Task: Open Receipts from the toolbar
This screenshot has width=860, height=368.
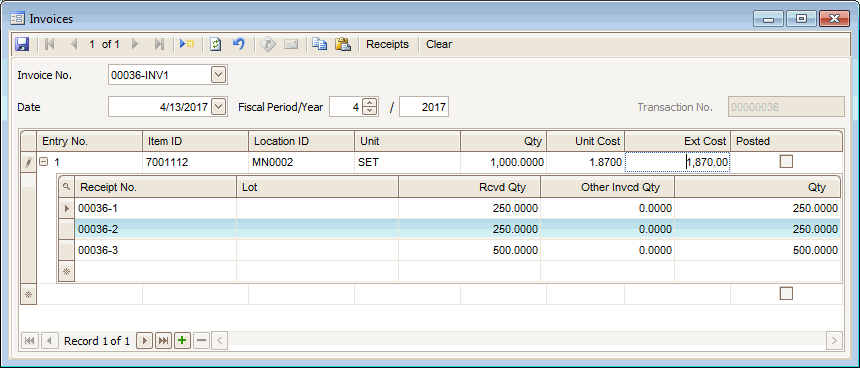Action: coord(387,44)
